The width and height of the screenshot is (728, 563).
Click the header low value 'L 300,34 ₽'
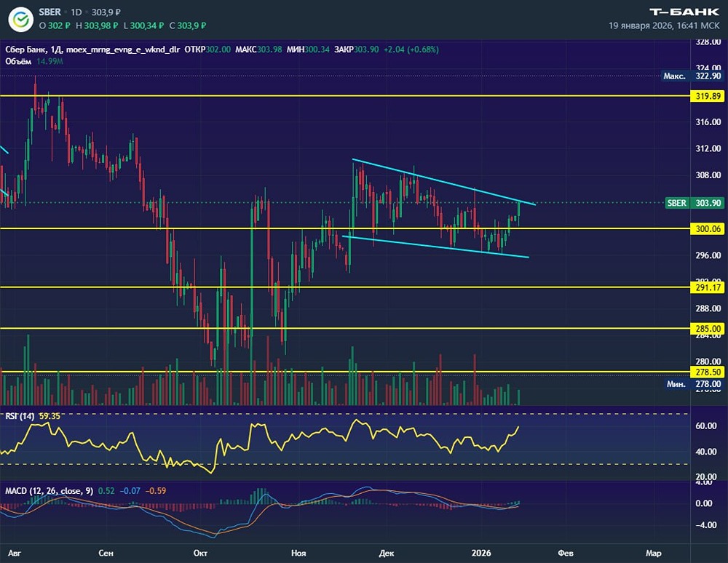coord(143,25)
